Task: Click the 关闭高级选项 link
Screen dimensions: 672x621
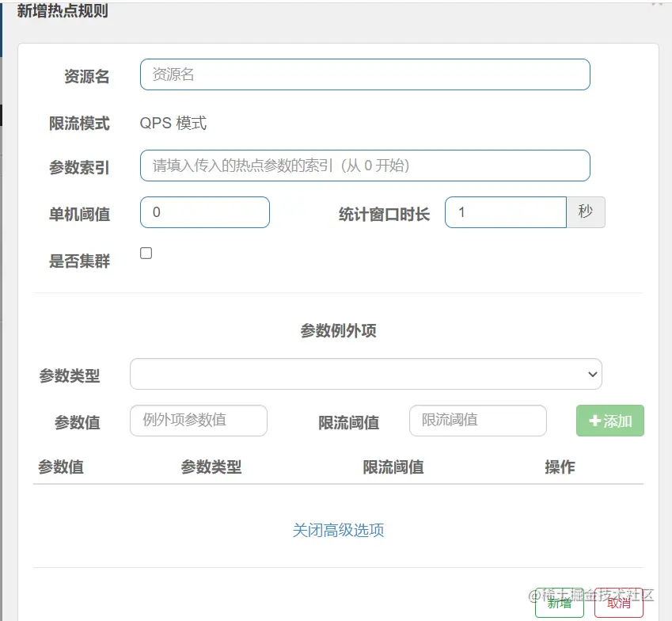Action: pos(338,531)
